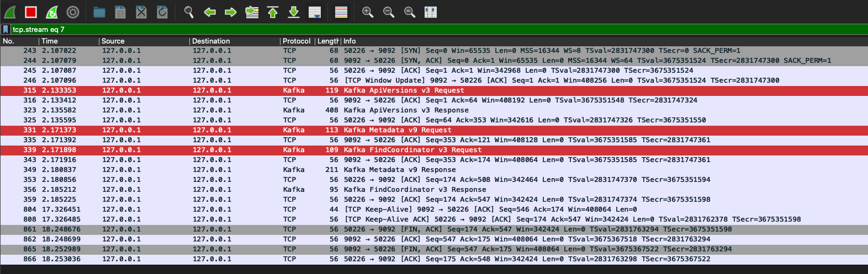Viewport: 868px width, 274px height.
Task: Save this capture file
Action: point(120,12)
